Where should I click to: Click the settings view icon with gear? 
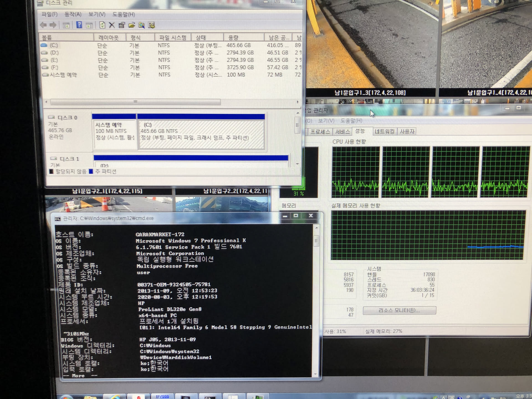click(151, 25)
